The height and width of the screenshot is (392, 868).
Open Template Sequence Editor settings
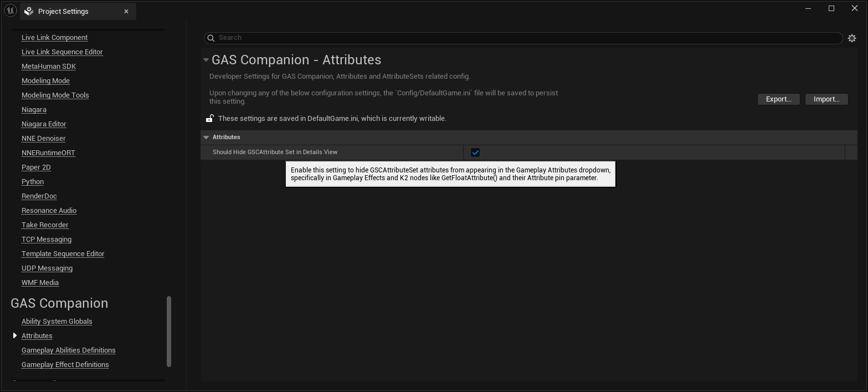pyautogui.click(x=63, y=253)
